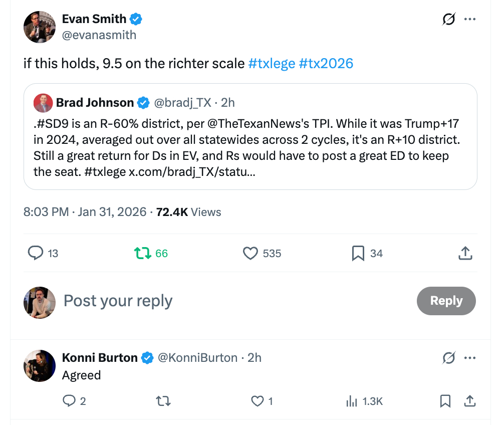This screenshot has height=425, width=504.
Task: Bookmark the post with 34 bookmarks
Action: (358, 253)
